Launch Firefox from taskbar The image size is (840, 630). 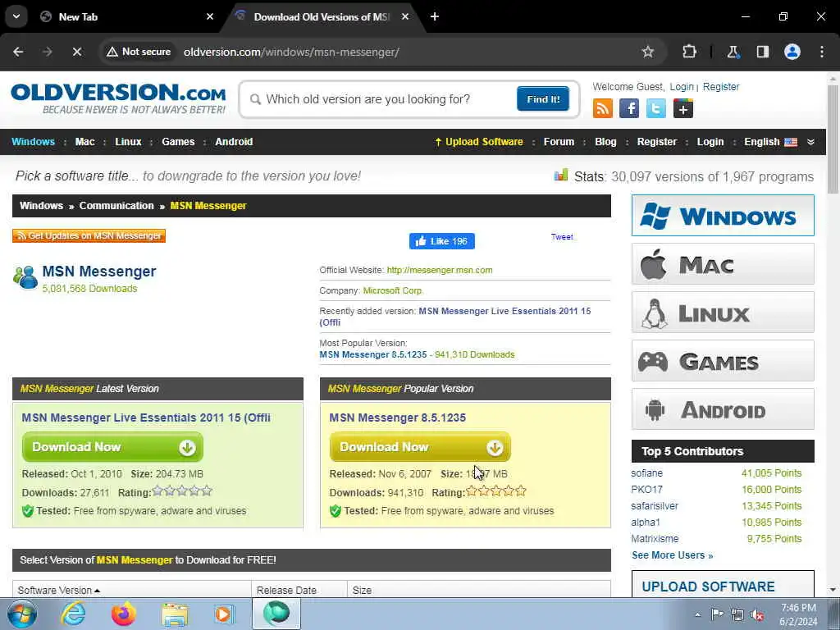(x=123, y=614)
